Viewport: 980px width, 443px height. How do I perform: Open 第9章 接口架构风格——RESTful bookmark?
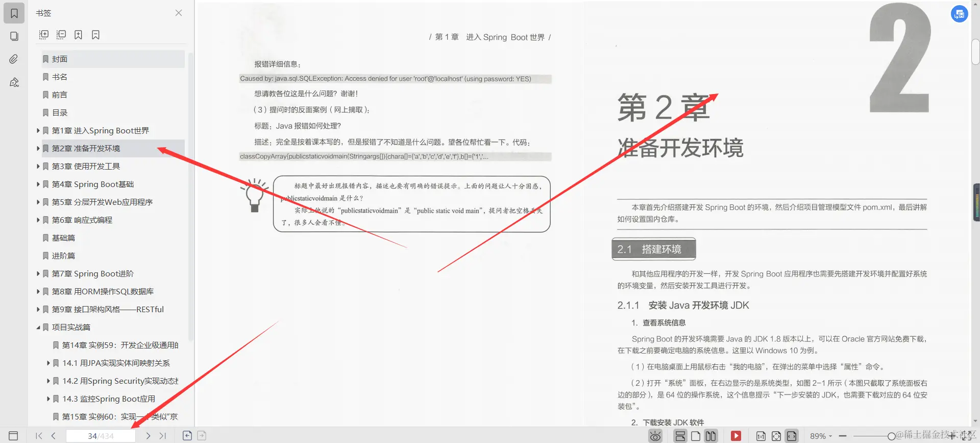tap(113, 309)
